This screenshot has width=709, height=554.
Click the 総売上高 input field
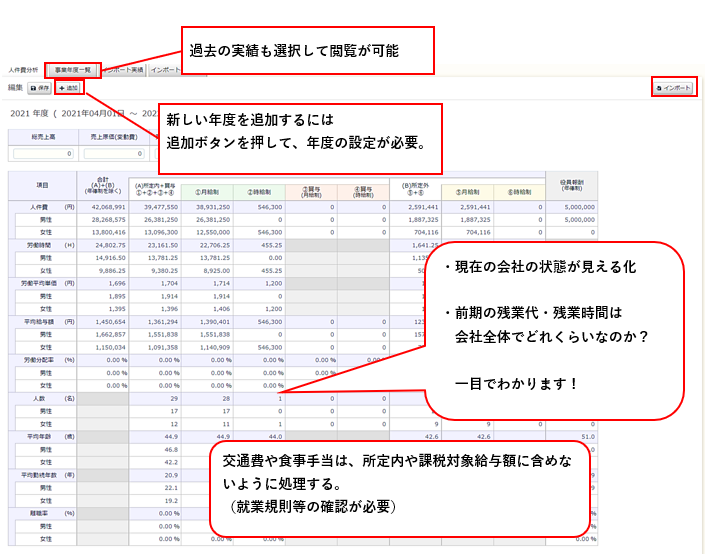pos(41,153)
